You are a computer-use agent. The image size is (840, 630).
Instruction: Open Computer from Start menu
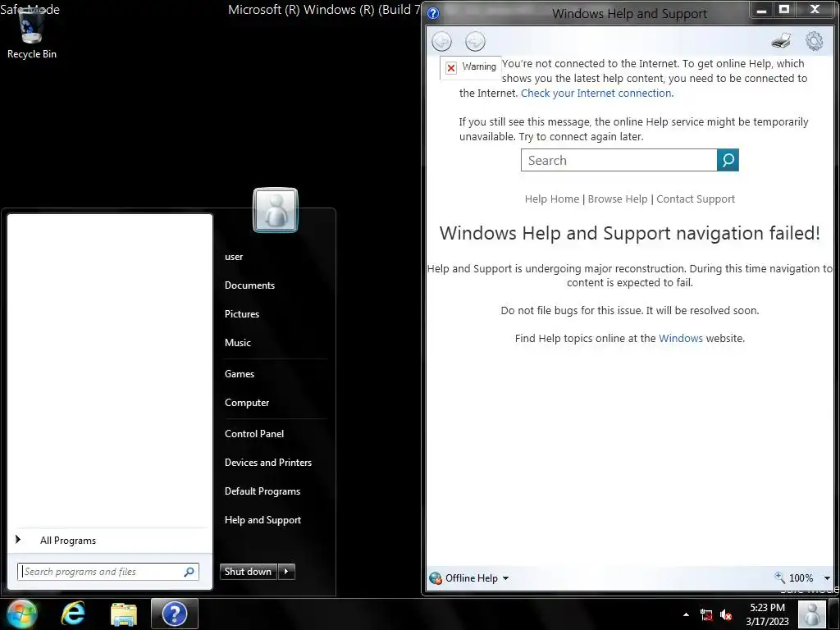click(x=247, y=403)
